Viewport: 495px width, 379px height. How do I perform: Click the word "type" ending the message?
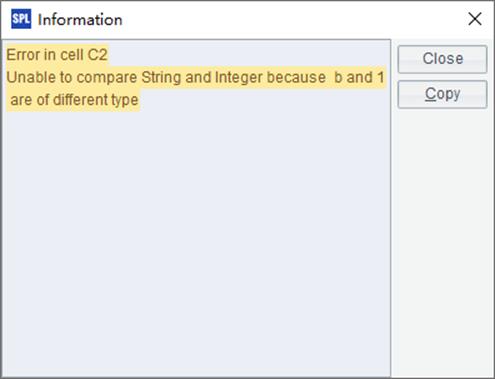tap(125, 100)
